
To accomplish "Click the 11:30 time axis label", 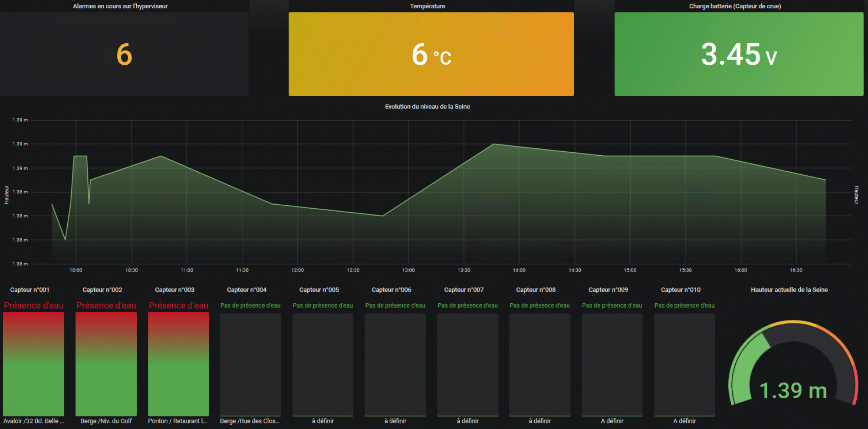I will pos(242,270).
